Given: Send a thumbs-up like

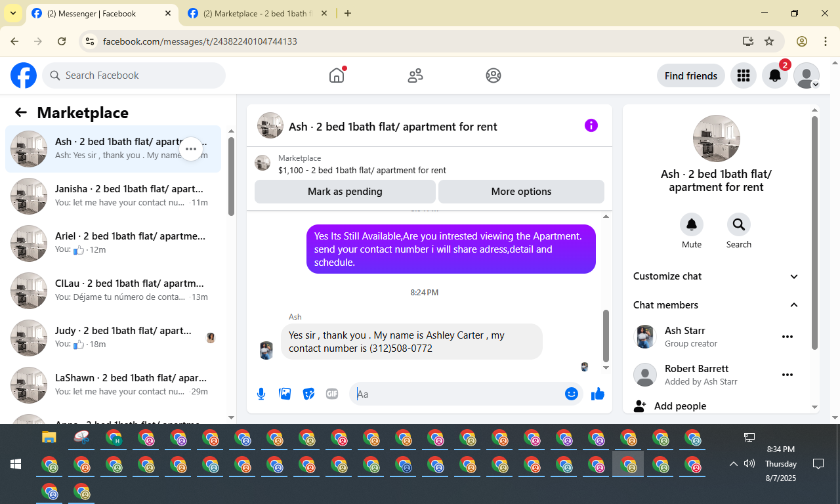Looking at the screenshot, I should click(598, 394).
